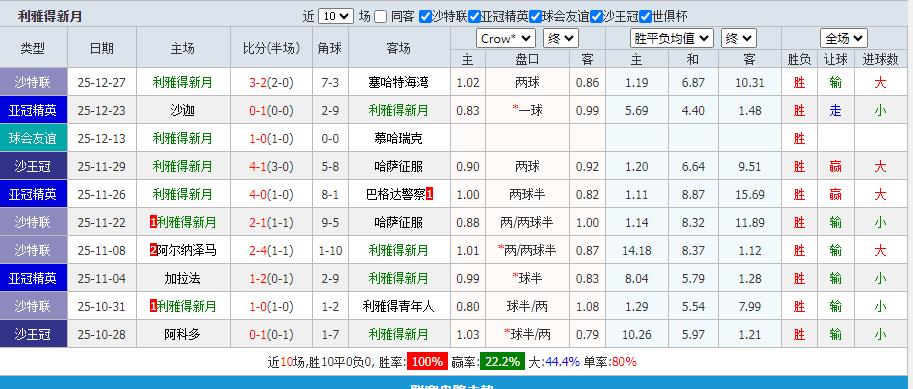Click the 球会友谊 tag on 25-12-13 row
The height and width of the screenshot is (389, 913).
pyautogui.click(x=33, y=138)
